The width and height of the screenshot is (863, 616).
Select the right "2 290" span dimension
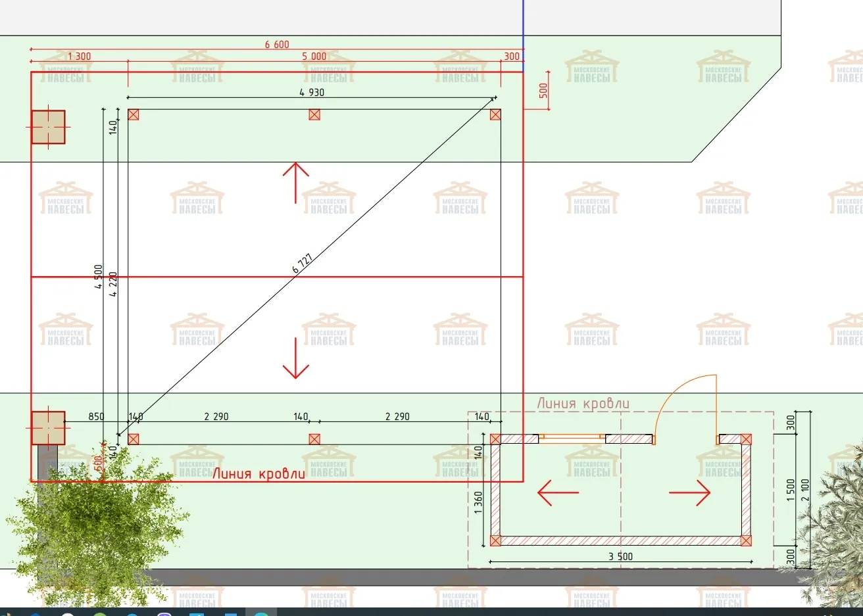397,416
